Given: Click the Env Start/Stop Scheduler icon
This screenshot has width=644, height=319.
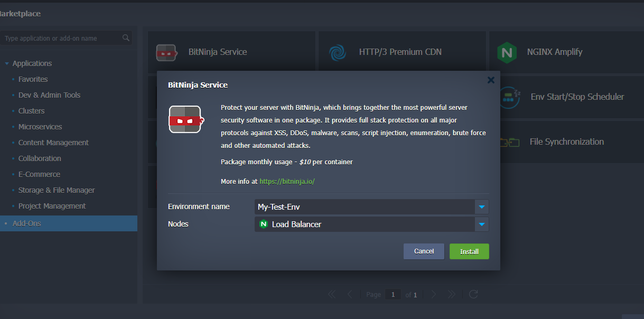Looking at the screenshot, I should [510, 97].
